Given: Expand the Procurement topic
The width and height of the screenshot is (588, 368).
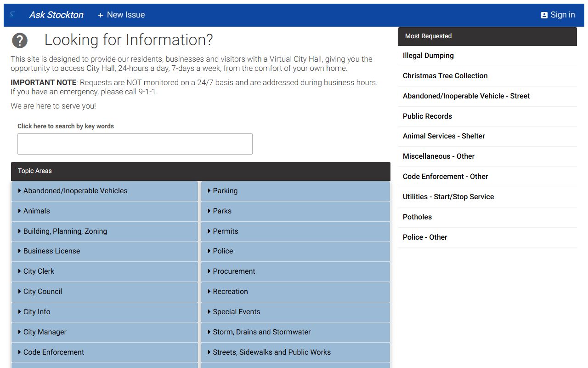Looking at the screenshot, I should coord(295,271).
